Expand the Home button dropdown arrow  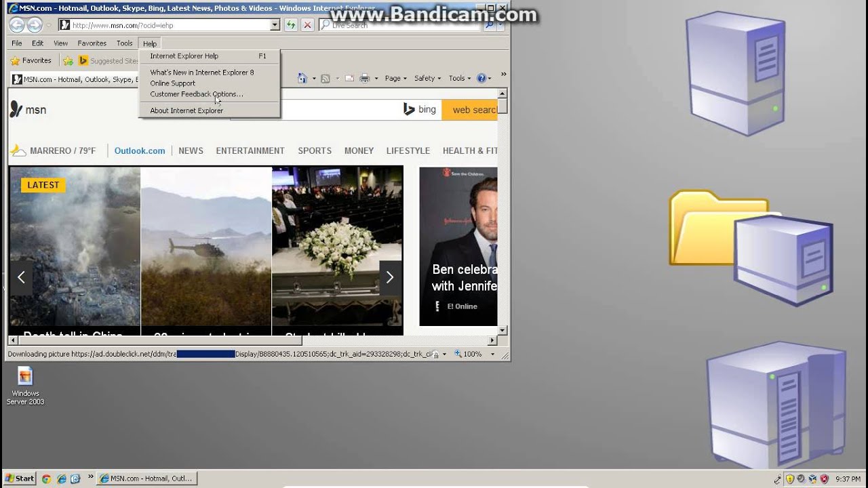313,79
